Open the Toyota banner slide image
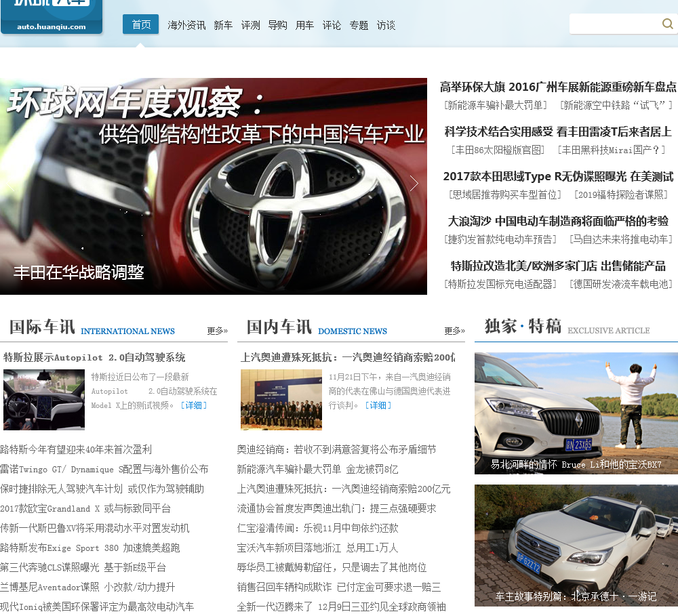Screen dimensions: 678x616 213,186
